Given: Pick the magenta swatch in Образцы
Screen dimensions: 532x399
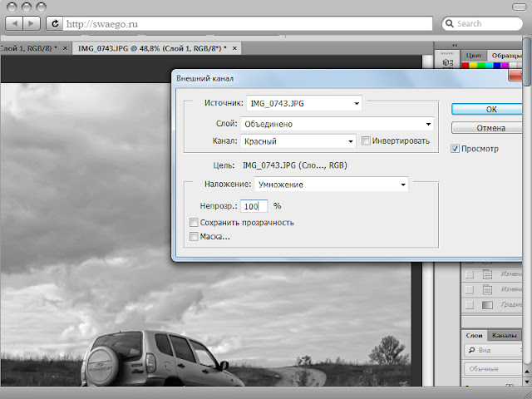Looking at the screenshot, I should [505, 65].
